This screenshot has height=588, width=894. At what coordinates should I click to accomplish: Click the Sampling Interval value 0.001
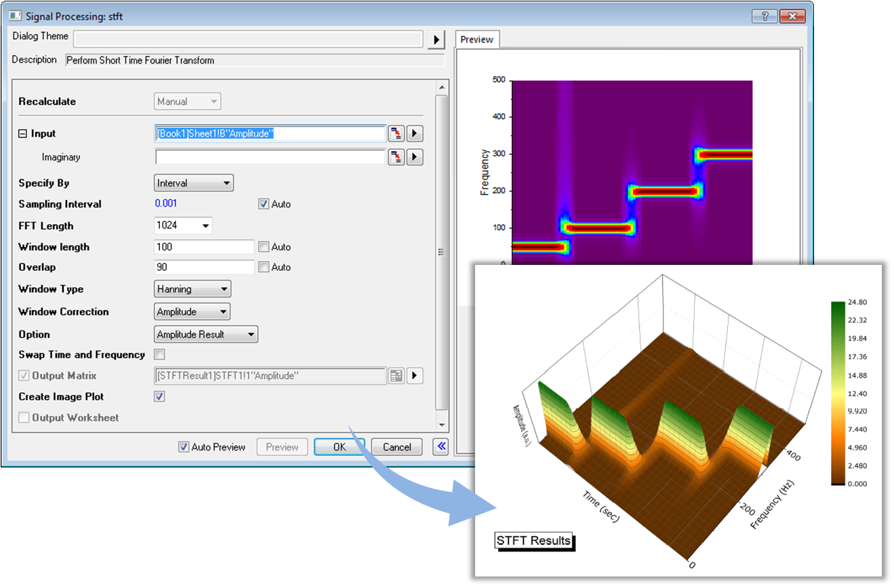166,204
